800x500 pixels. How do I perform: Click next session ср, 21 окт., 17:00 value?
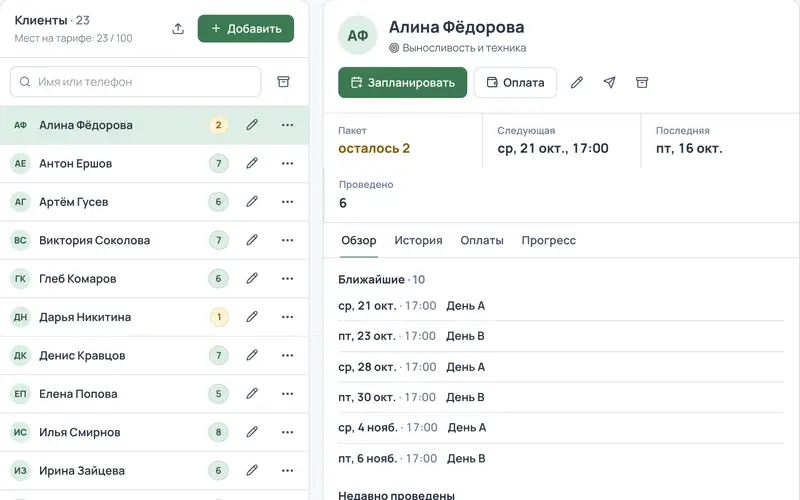click(553, 148)
